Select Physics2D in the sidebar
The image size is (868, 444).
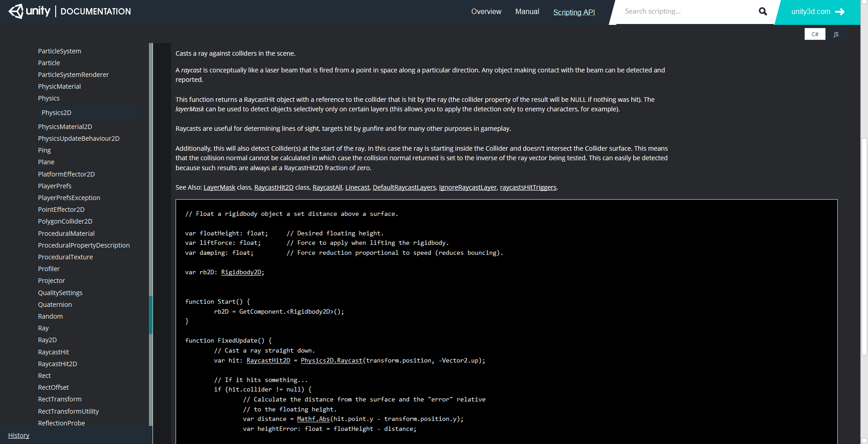click(56, 112)
